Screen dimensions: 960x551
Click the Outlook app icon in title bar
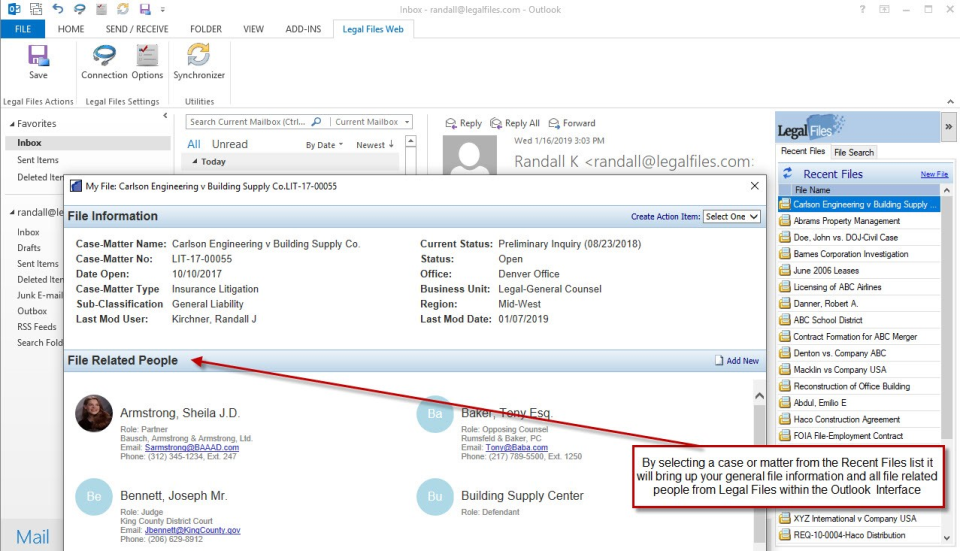(13, 9)
